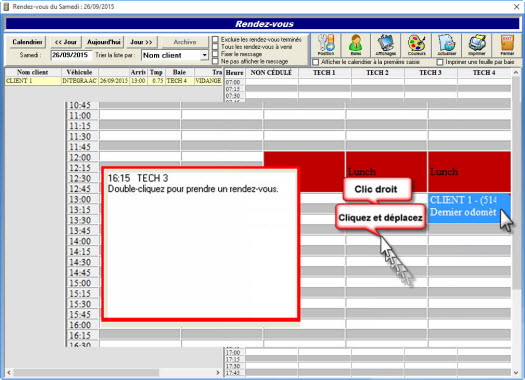This screenshot has height=380, width=525.
Task: Enable Exclure les rendez-vous terminés
Action: point(215,40)
